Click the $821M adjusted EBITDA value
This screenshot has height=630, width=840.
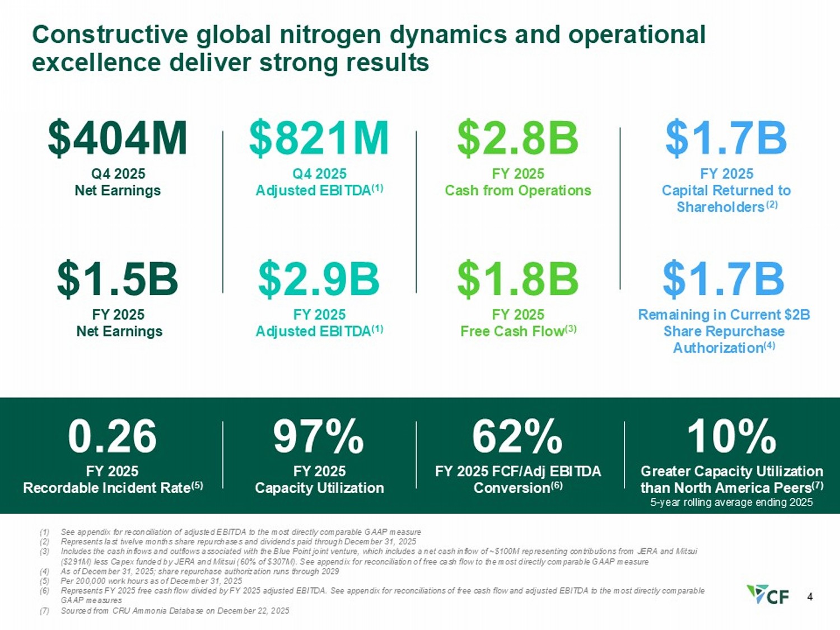319,138
